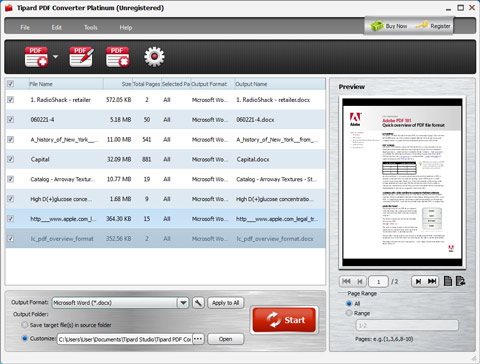Go to previous preview page
Image resolution: width=480 pixels, height=364 pixels.
(360, 281)
